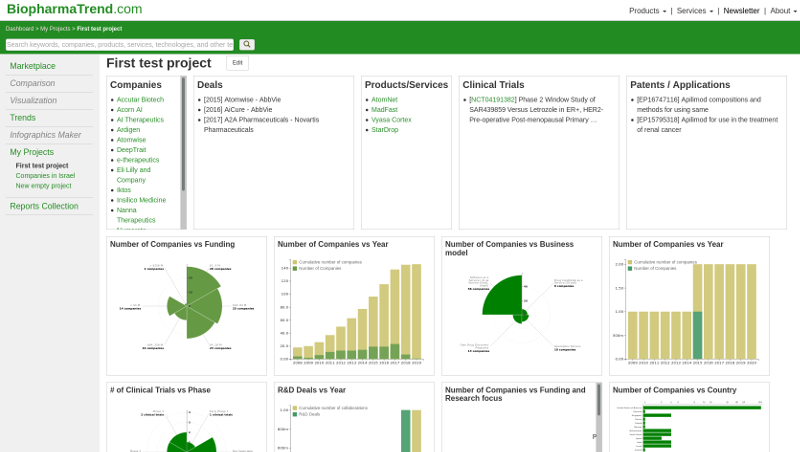Click the Companies vs Business model chart

click(521, 312)
